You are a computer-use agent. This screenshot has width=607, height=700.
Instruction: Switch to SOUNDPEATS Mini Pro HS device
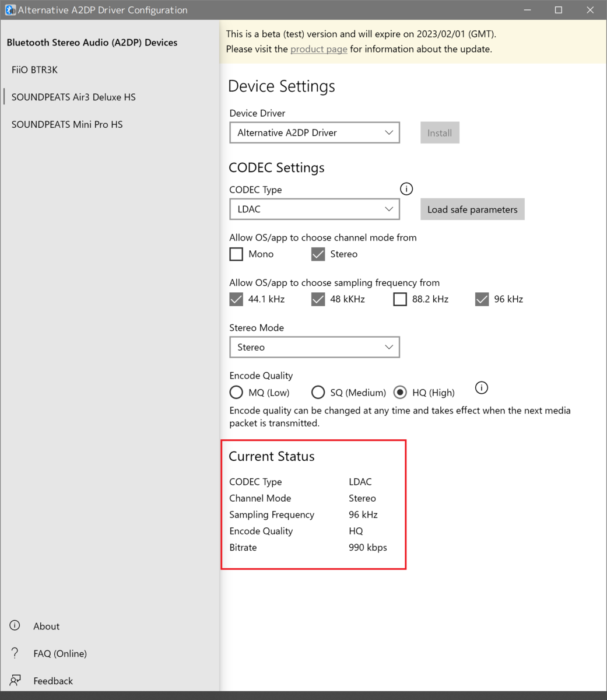tap(66, 124)
